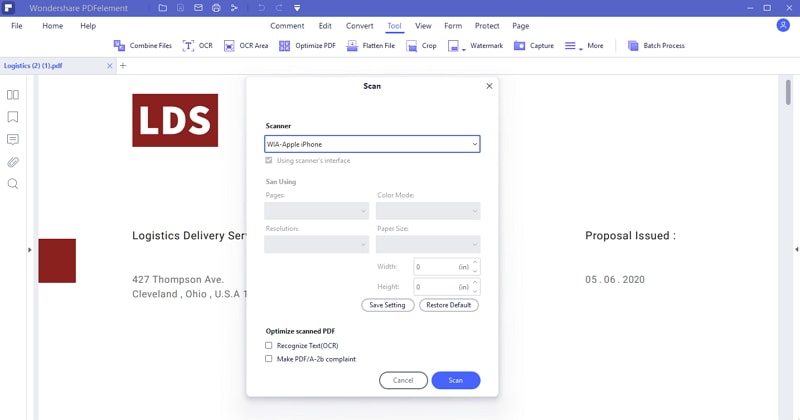Expand the right side panel arrow
This screenshot has width=800, height=420.
click(x=796, y=250)
